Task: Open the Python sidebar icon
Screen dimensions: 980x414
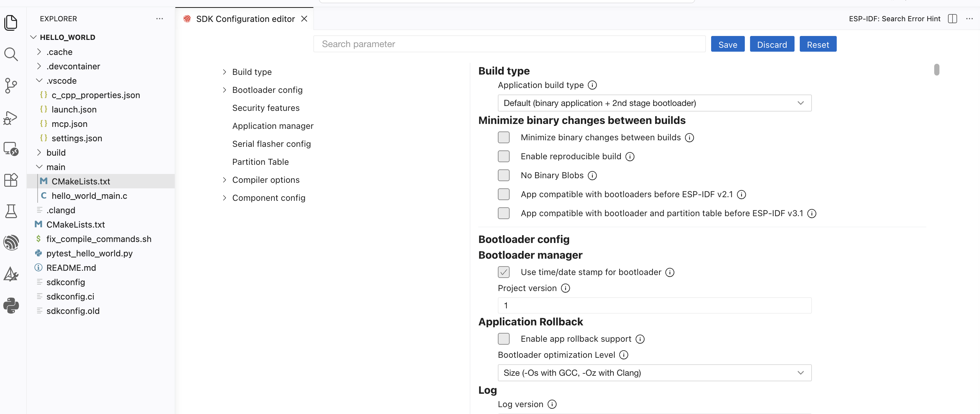Action: click(x=11, y=305)
